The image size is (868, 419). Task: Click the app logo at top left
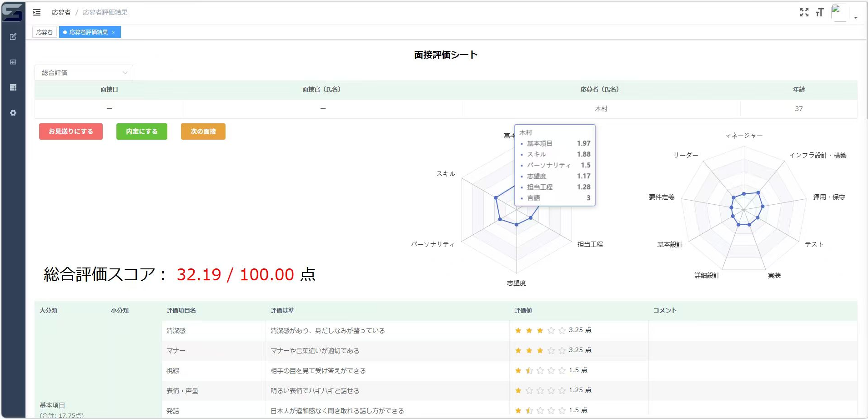pos(13,12)
